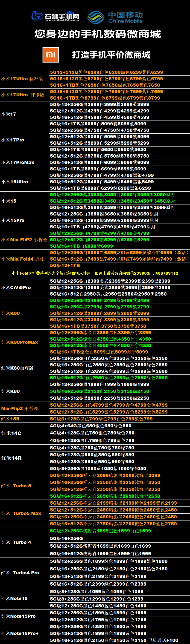Select the 小米17ProMax model label
Screen dimensions: 190x644
(18, 163)
